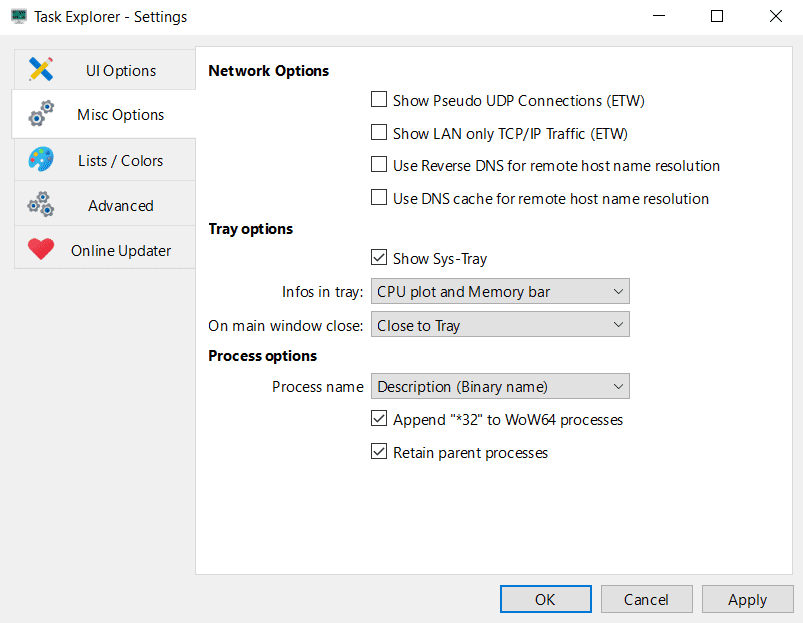Click the Apply button

[x=747, y=600]
